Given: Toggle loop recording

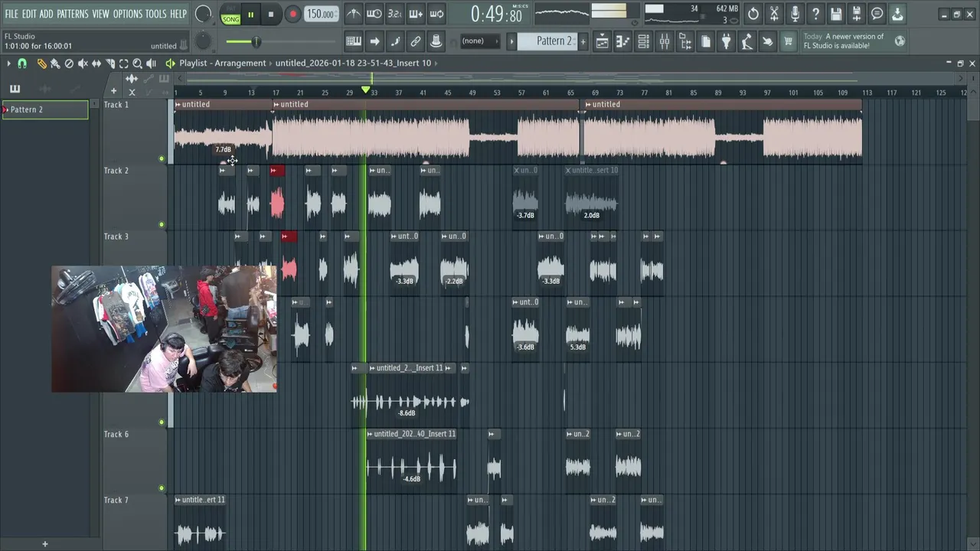Looking at the screenshot, I should (x=436, y=14).
